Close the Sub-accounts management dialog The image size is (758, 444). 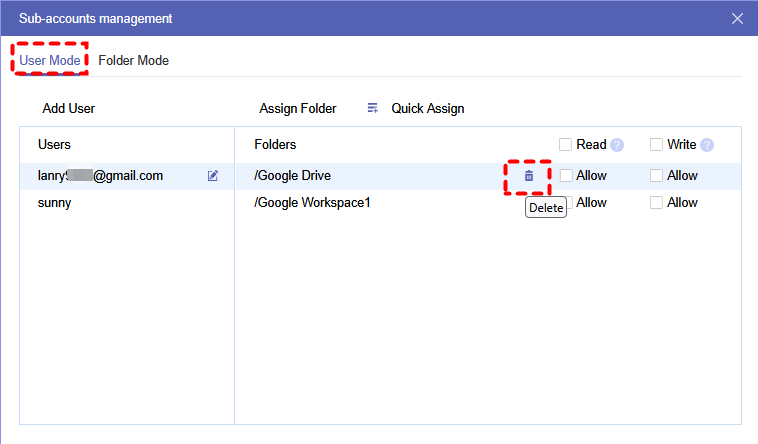pyautogui.click(x=737, y=18)
